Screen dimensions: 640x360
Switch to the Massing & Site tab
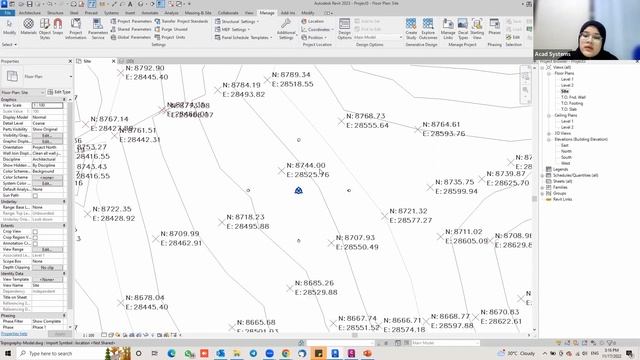pyautogui.click(x=198, y=13)
